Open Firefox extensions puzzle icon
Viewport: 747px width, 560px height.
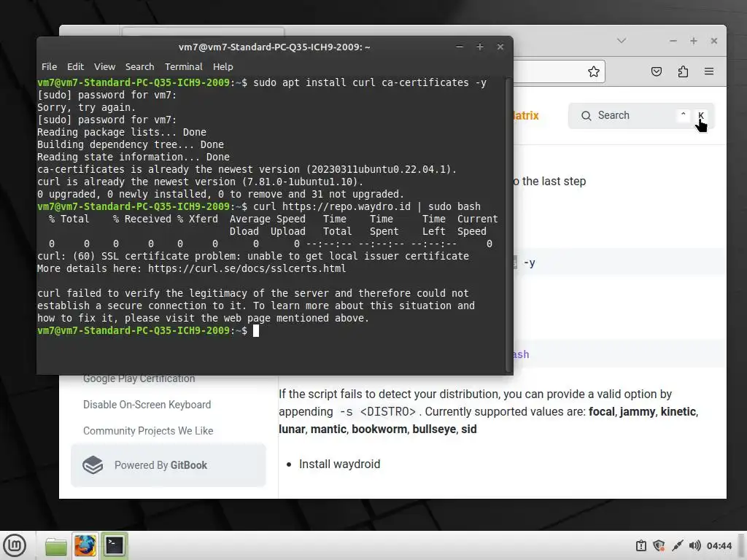pos(683,71)
